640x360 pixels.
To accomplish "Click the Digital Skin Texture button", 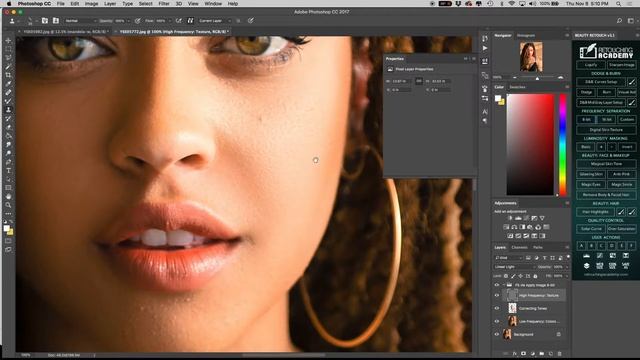I will point(606,130).
